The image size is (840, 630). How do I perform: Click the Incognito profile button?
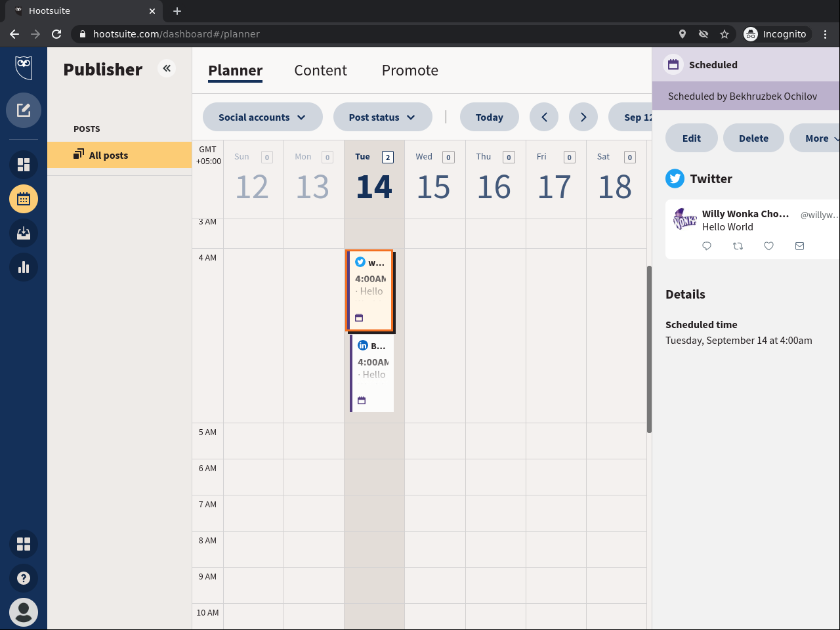pos(776,34)
